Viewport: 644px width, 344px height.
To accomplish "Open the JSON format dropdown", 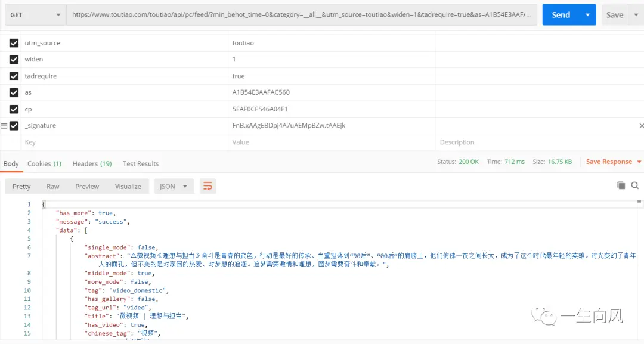I will (x=174, y=187).
